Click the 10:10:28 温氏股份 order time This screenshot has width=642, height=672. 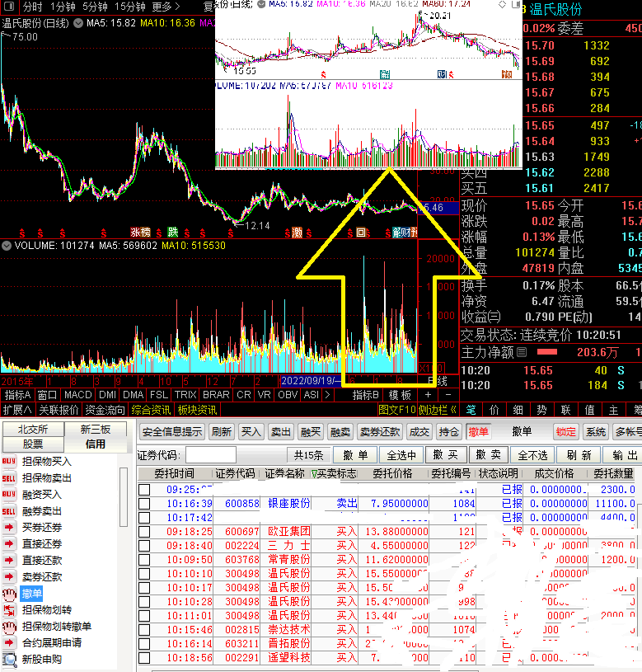190,602
